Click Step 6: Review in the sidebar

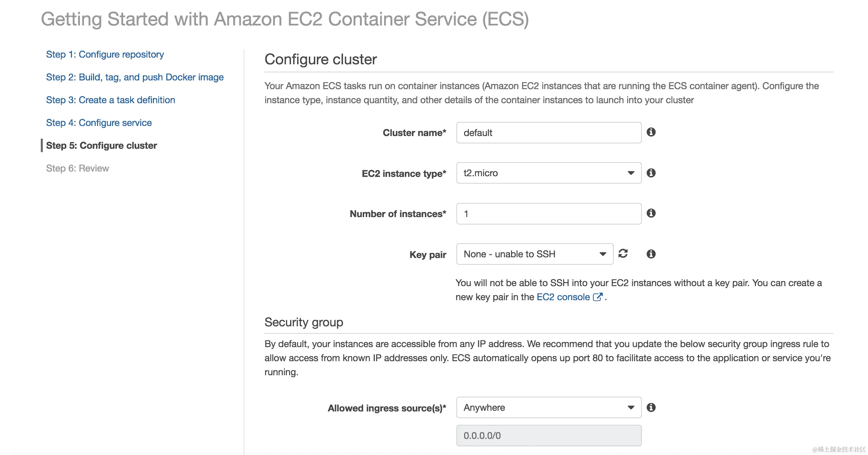pyautogui.click(x=78, y=168)
